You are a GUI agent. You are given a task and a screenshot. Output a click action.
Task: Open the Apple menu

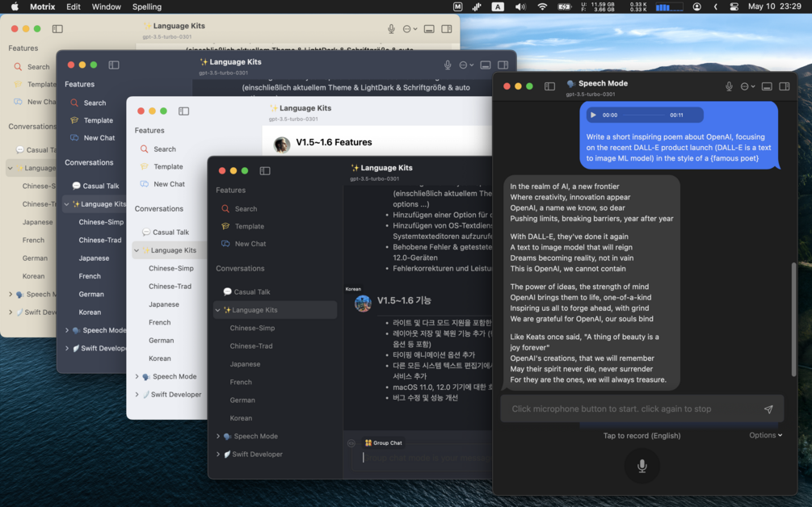pos(15,6)
